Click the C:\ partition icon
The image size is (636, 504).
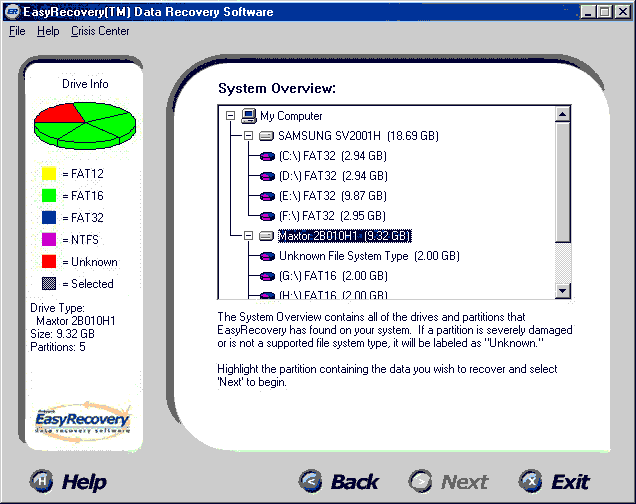coord(267,156)
